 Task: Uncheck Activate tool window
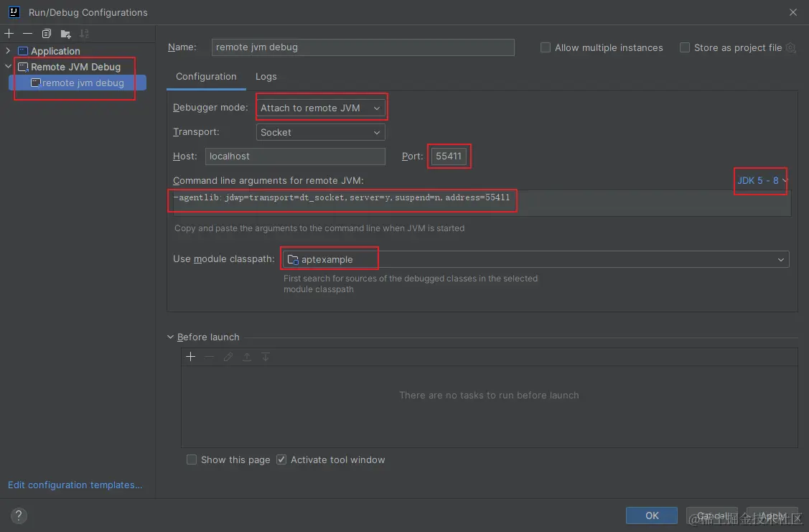tap(281, 459)
